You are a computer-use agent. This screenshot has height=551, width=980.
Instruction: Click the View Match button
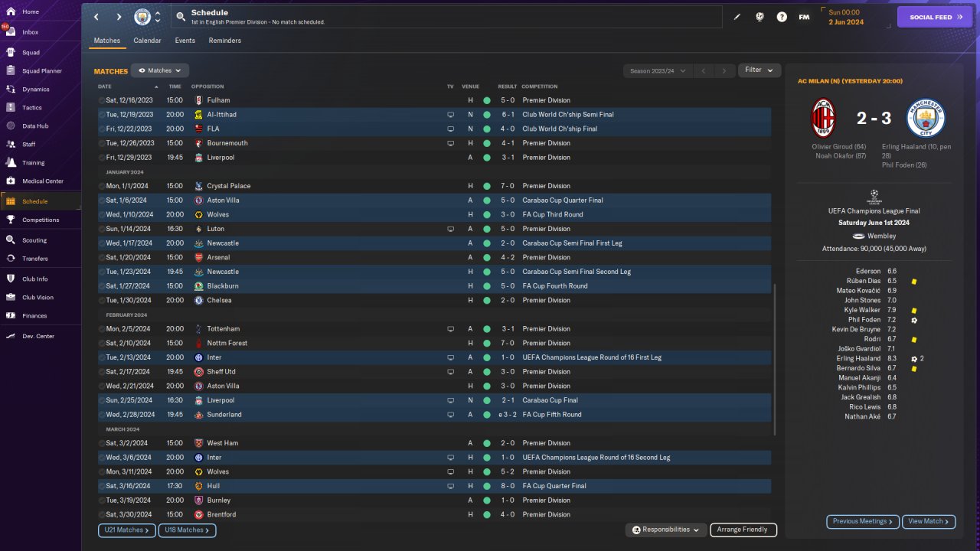tap(929, 522)
